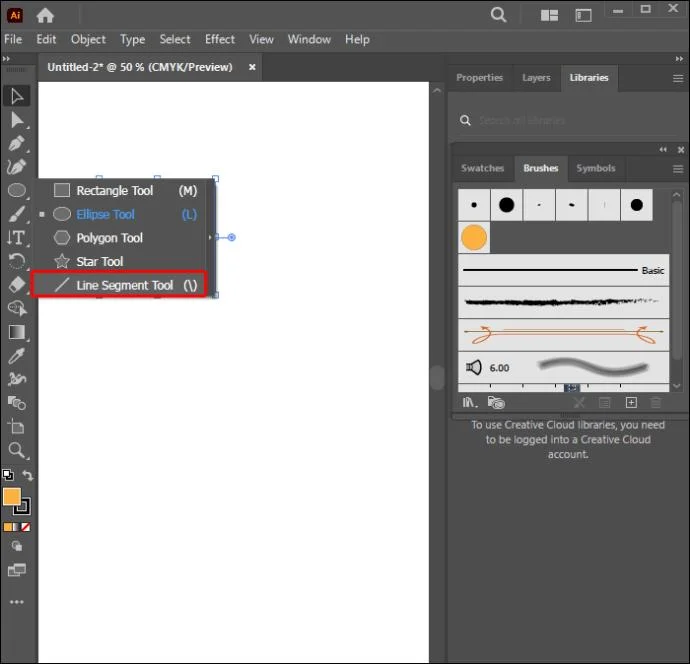This screenshot has height=664, width=690.
Task: Select the Eyedropper tool
Action: [17, 356]
